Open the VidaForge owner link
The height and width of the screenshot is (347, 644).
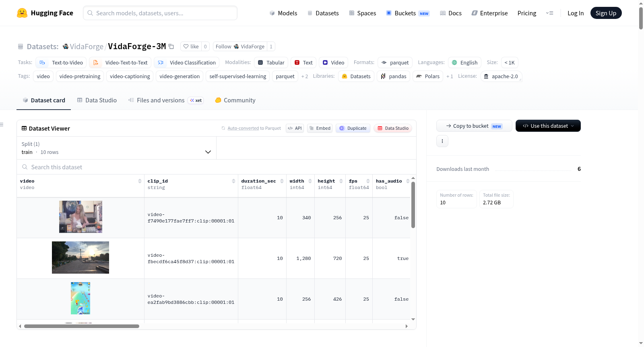tap(87, 46)
